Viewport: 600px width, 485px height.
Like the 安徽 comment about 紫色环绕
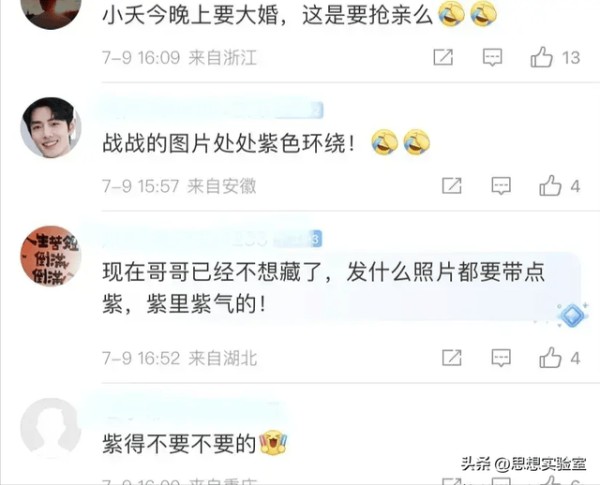tap(550, 186)
